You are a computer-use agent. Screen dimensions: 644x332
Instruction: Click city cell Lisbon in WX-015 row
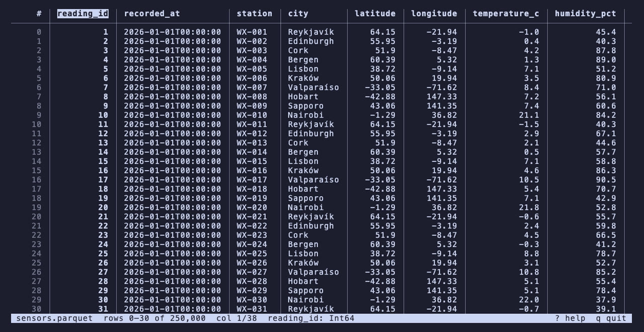(303, 161)
